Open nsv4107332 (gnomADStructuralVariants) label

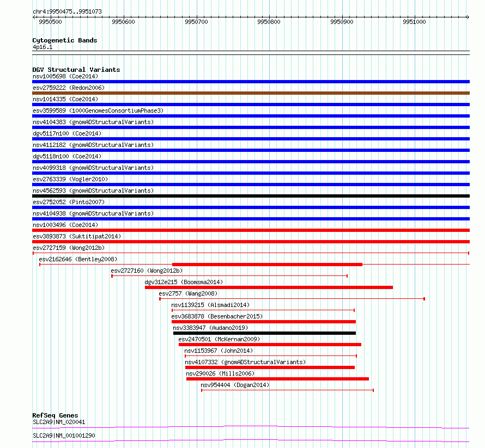pyautogui.click(x=245, y=362)
